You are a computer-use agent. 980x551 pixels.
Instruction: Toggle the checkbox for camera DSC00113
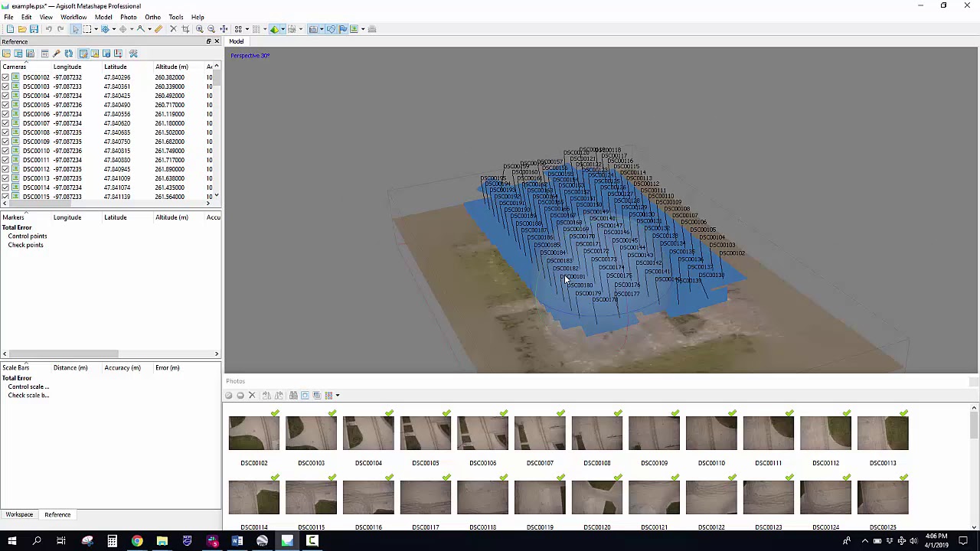(5, 178)
